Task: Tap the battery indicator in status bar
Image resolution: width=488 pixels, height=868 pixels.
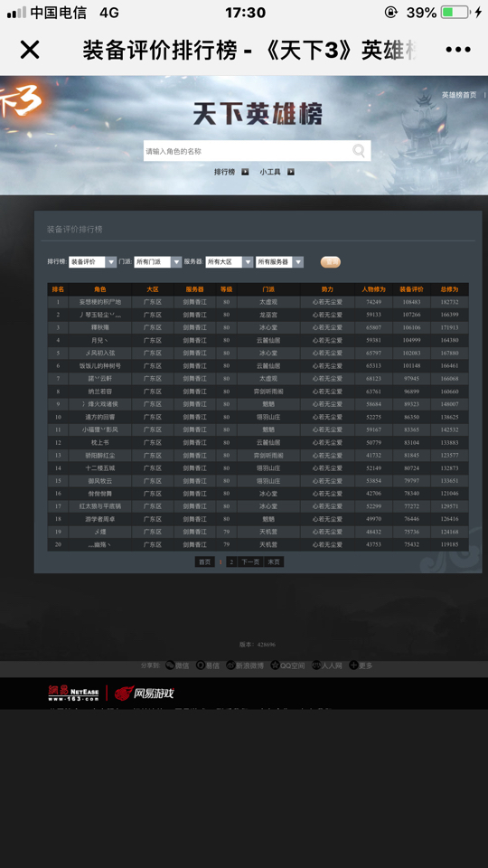Action: [x=455, y=12]
